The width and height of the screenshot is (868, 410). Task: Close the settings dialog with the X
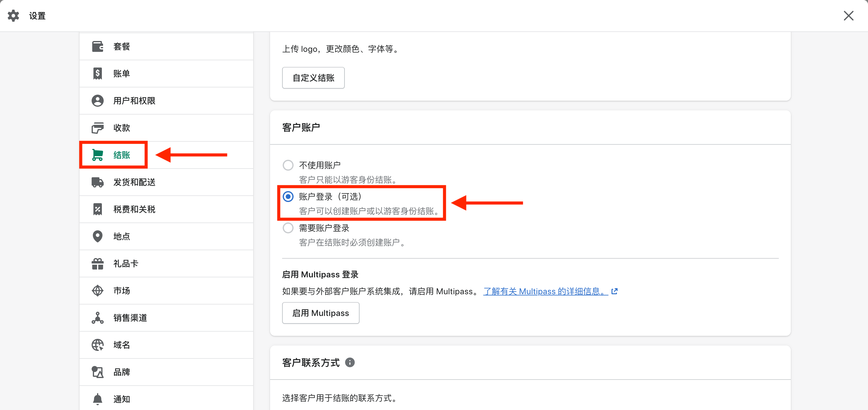(848, 15)
